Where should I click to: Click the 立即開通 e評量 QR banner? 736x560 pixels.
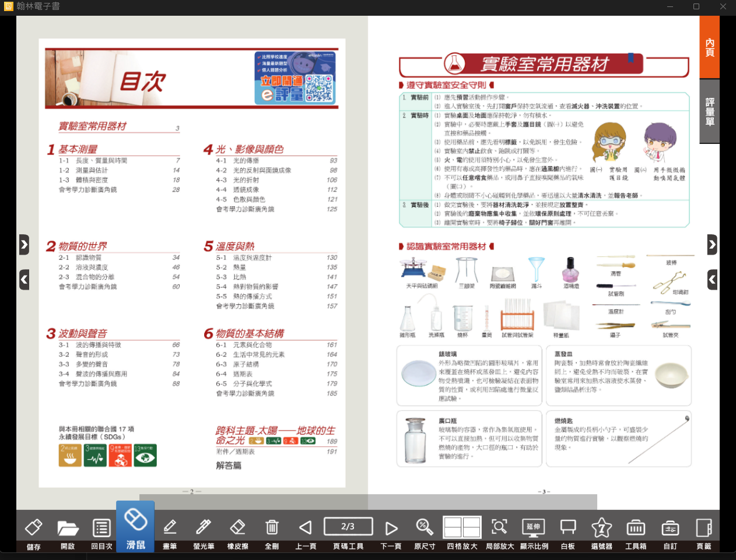coord(295,78)
